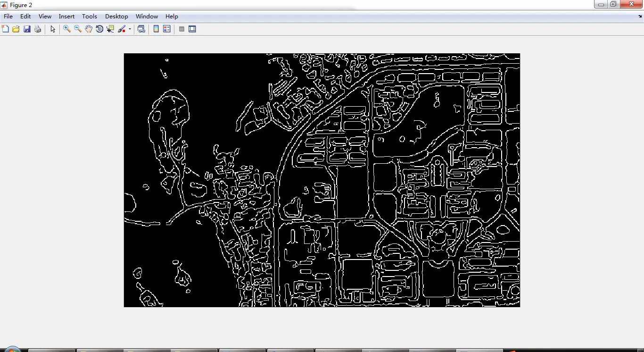This screenshot has width=644, height=352.
Task: Select the Brush data tool
Action: (x=122, y=29)
